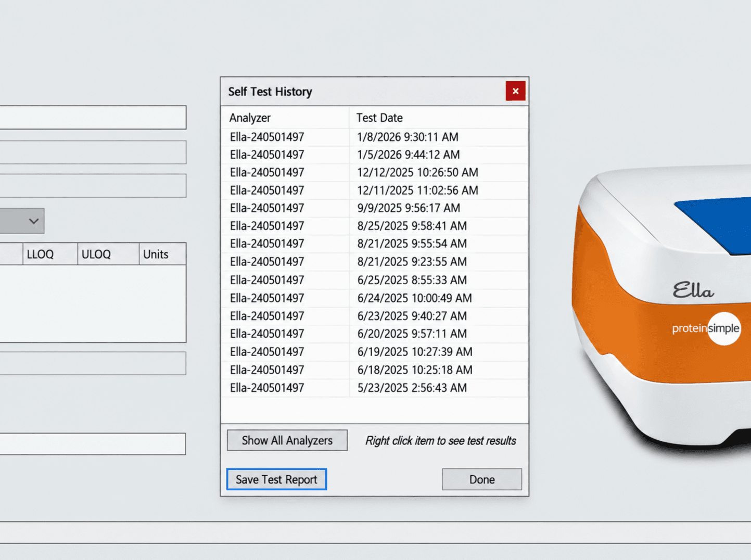This screenshot has width=751, height=560.
Task: Highlight the 8/25/2025 9:58:41 AM row
Action: pos(375,226)
